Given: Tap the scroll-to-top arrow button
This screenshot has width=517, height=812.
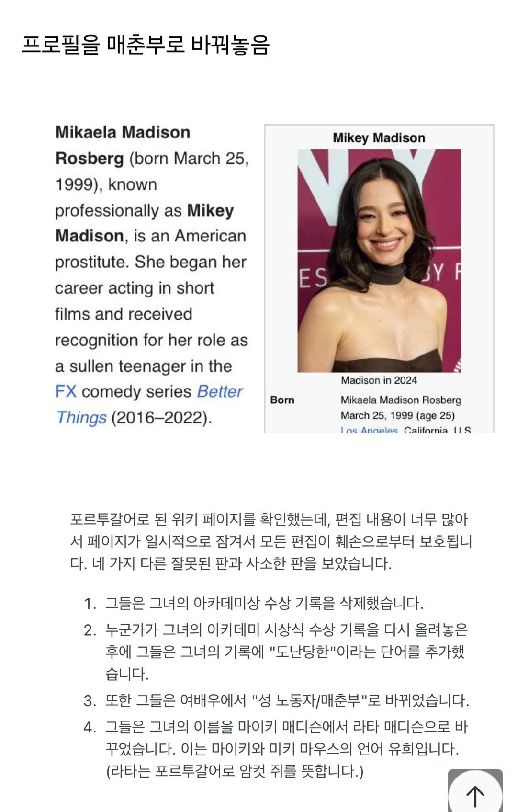Looking at the screenshot, I should 475,793.
